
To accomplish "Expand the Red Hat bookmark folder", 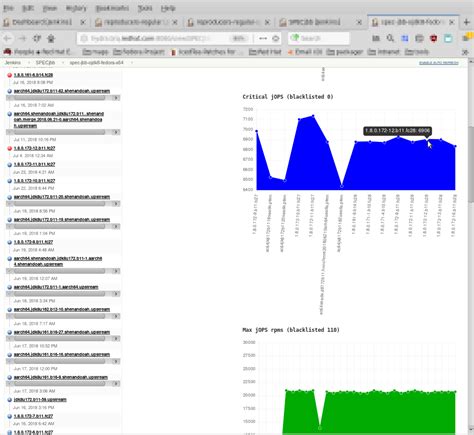I will 265,52.
